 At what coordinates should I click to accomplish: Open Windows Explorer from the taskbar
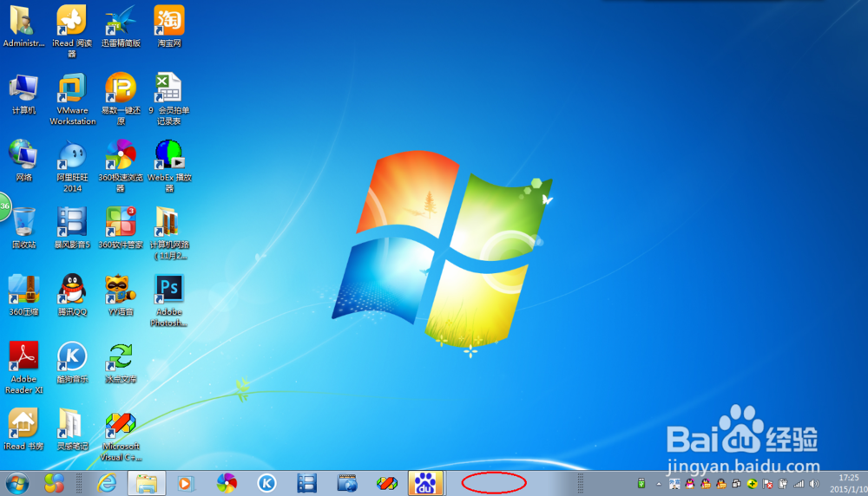(x=147, y=484)
